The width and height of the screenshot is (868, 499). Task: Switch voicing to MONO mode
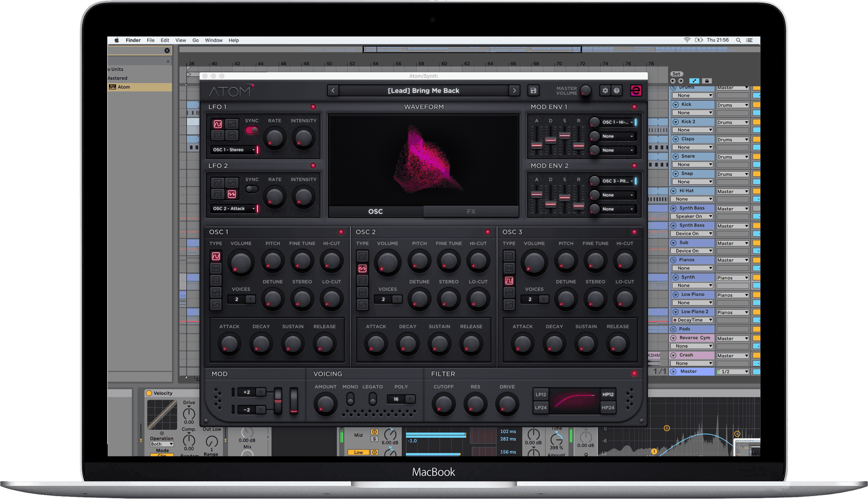(x=350, y=399)
